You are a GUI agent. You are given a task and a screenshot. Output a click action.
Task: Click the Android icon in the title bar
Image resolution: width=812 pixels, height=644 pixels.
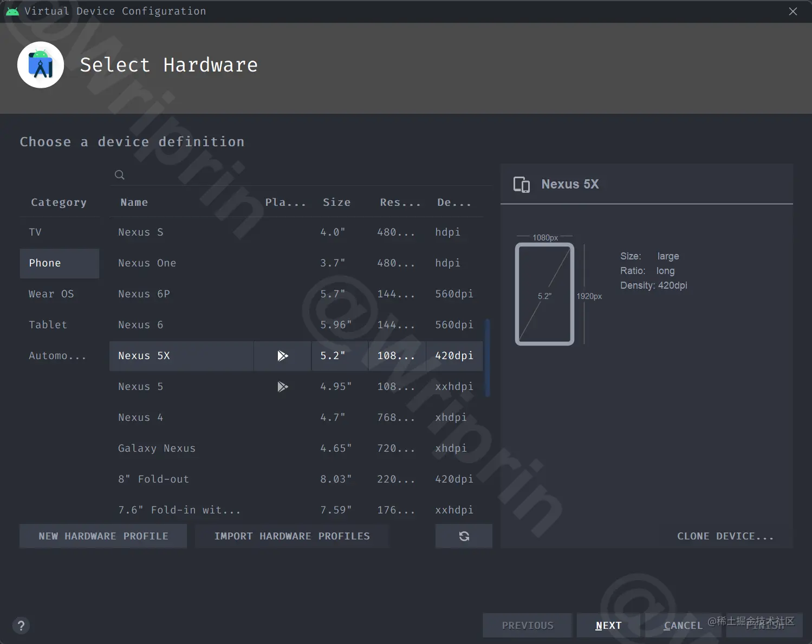12,11
